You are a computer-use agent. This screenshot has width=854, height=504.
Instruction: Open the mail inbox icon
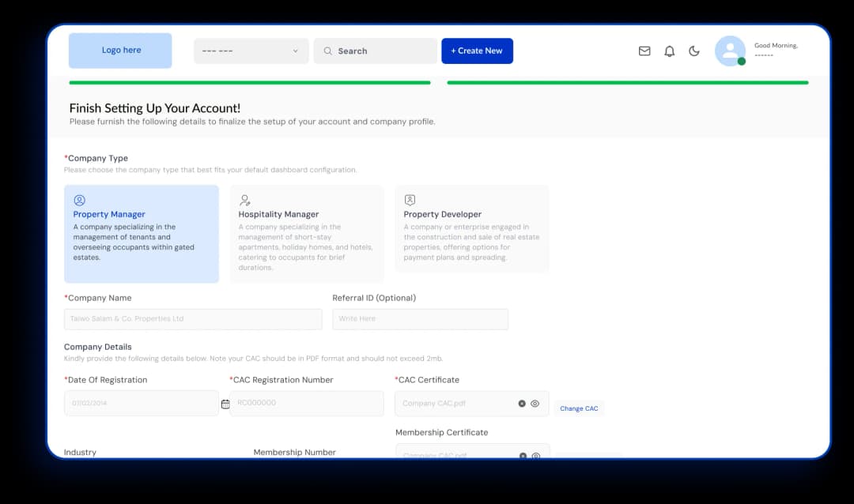tap(644, 51)
